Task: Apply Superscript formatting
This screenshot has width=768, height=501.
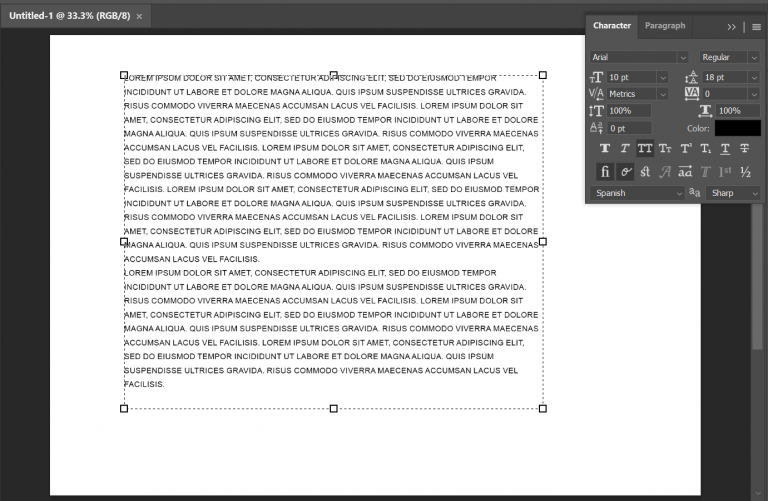Action: pyautogui.click(x=686, y=148)
